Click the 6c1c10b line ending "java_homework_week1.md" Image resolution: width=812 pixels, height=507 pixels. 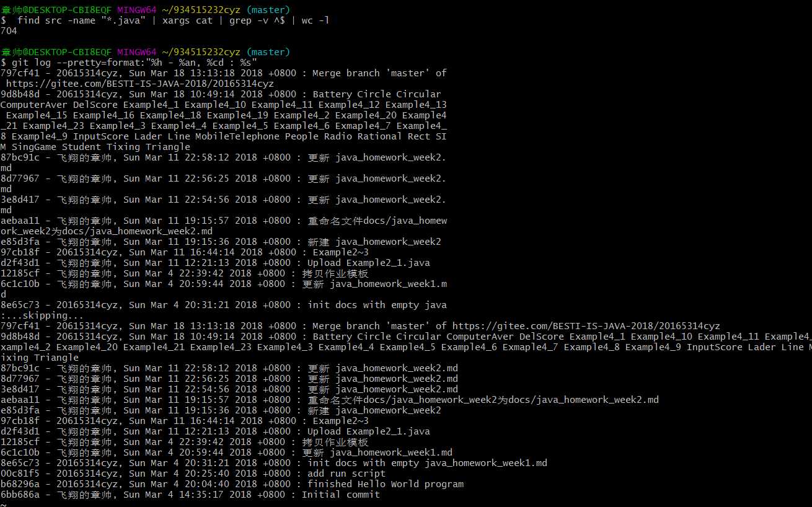[x=226, y=452]
